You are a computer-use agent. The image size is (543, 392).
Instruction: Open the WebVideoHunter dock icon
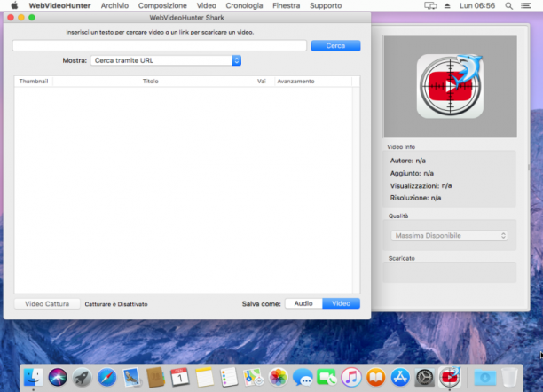[x=450, y=377]
